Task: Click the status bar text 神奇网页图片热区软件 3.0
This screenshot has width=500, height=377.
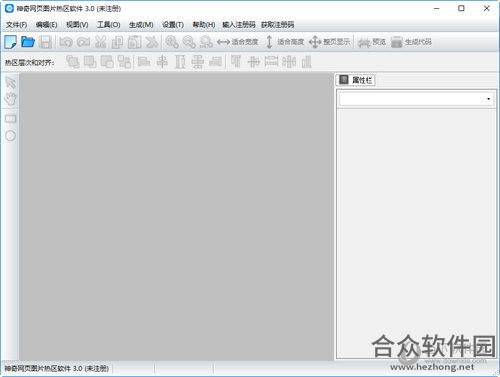Action: (x=57, y=369)
